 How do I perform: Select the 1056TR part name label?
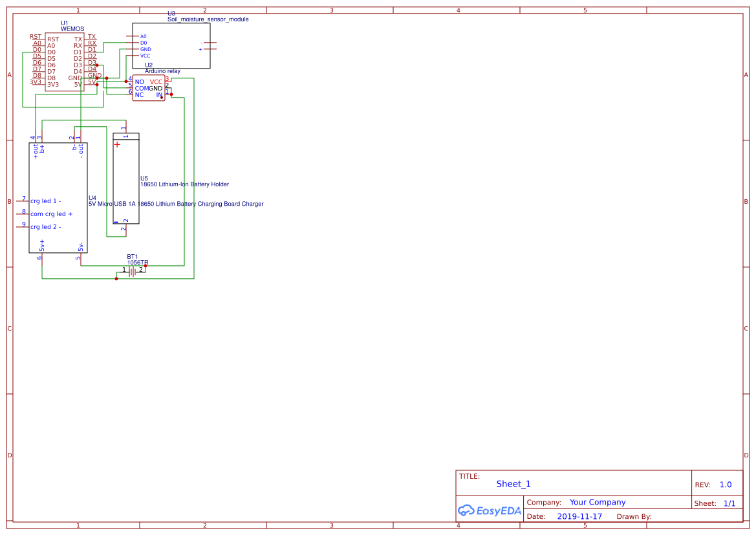coord(137,263)
